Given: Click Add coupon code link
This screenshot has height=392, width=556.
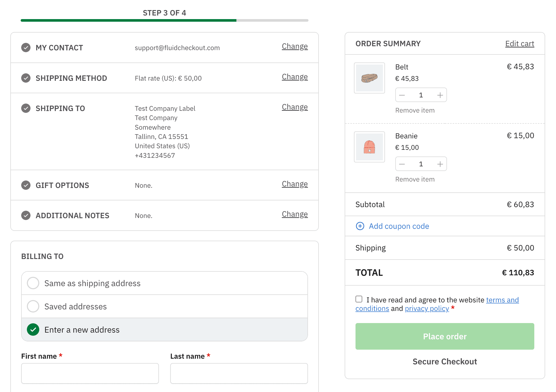Looking at the screenshot, I should [x=399, y=226].
